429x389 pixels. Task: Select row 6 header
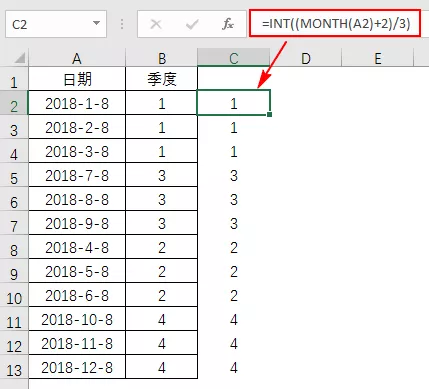pyautogui.click(x=14, y=199)
